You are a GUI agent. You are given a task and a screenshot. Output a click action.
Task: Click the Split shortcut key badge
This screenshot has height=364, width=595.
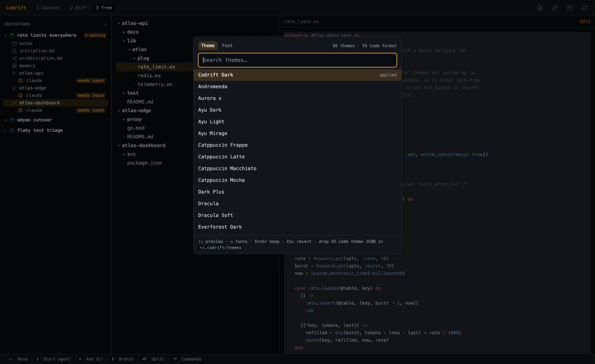(144, 359)
